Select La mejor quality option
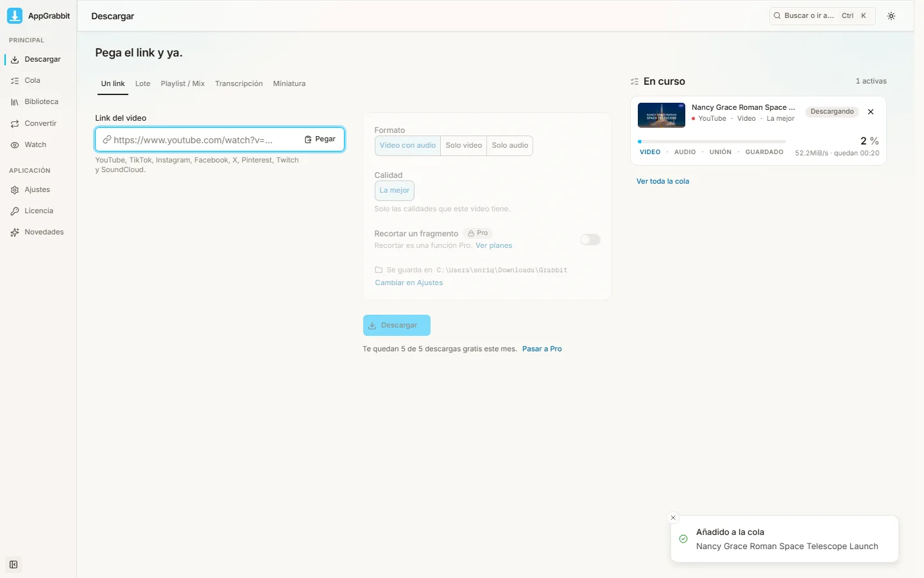The height and width of the screenshot is (578, 924). pos(395,191)
